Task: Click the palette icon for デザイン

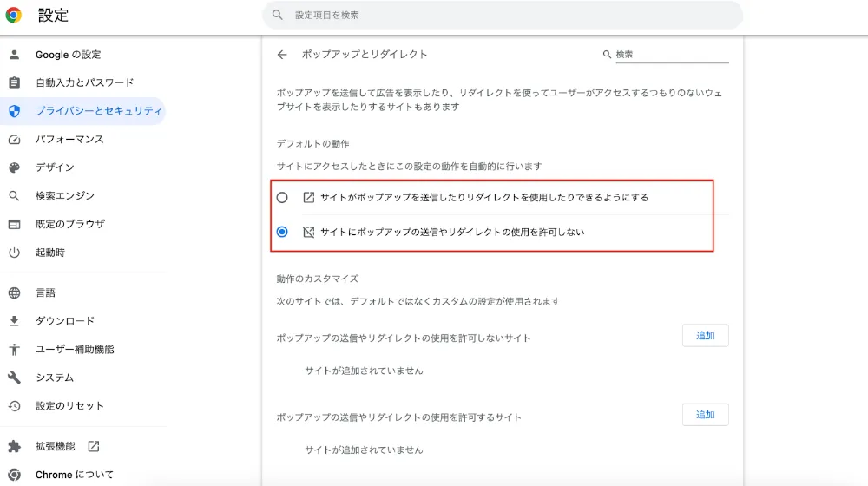Action: coord(15,167)
